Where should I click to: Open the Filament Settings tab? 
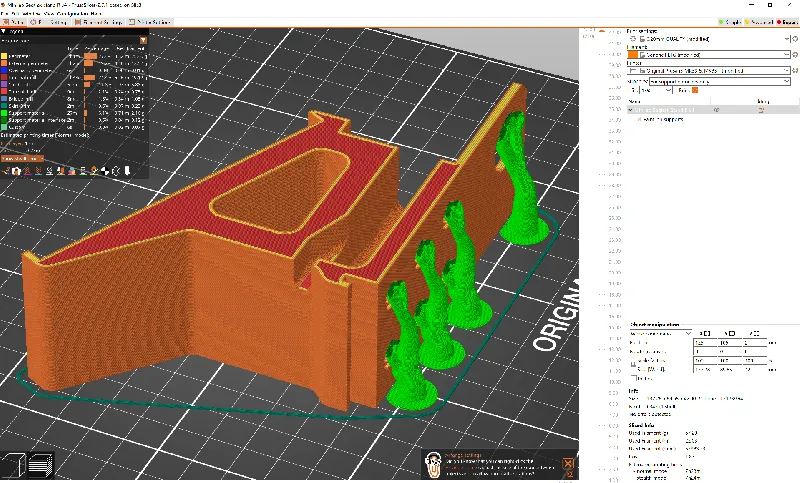click(x=99, y=22)
